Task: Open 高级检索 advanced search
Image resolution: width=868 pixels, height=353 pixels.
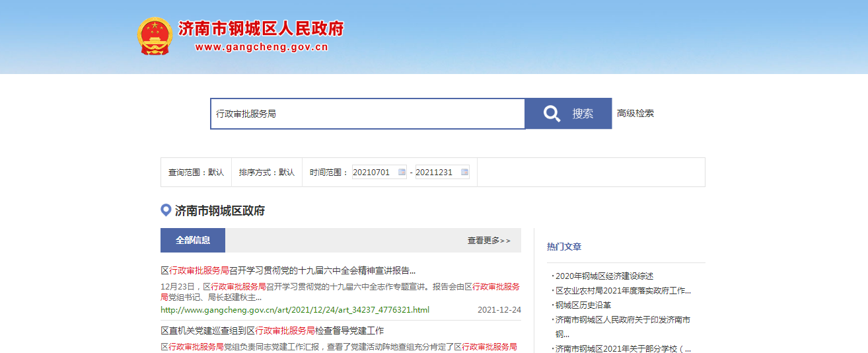Action: (x=635, y=114)
